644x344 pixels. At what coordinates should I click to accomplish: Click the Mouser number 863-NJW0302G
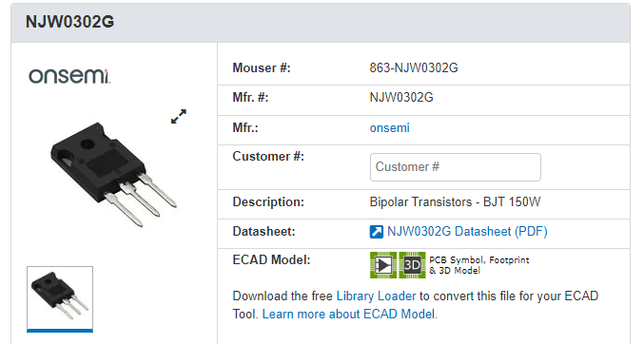414,67
